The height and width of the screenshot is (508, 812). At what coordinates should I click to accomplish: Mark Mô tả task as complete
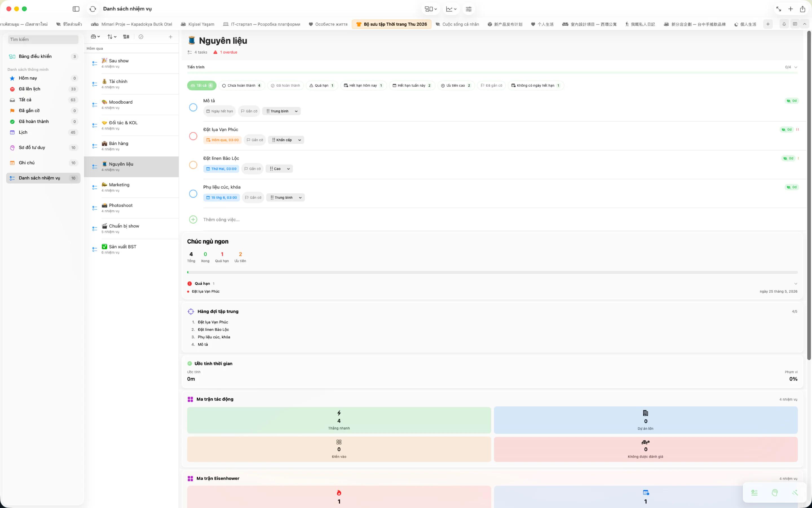pyautogui.click(x=193, y=108)
